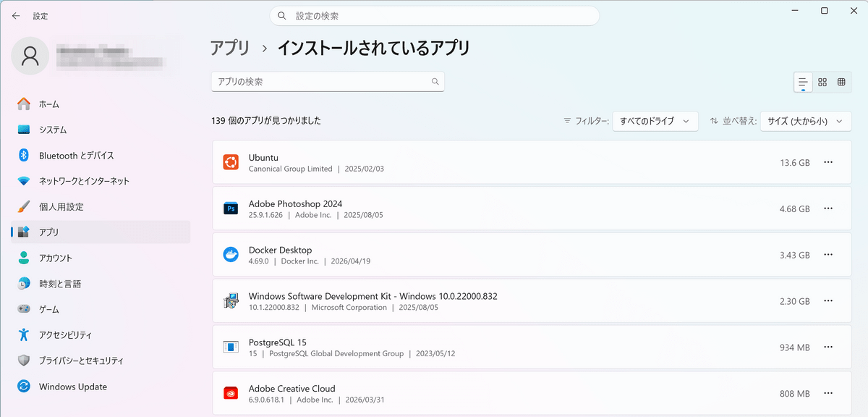868x417 pixels.
Task: Click the アプリ breadcrumb link
Action: (x=229, y=49)
